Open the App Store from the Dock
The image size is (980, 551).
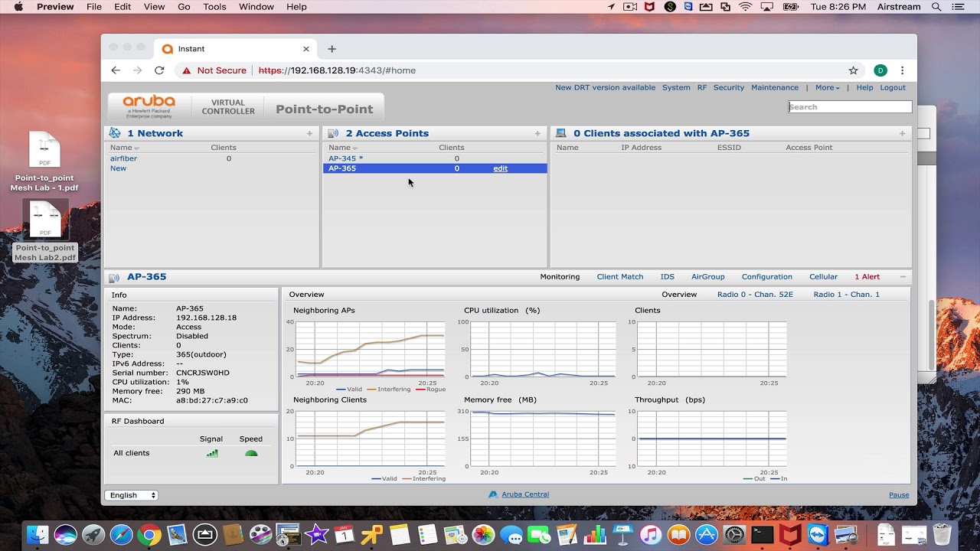click(706, 534)
